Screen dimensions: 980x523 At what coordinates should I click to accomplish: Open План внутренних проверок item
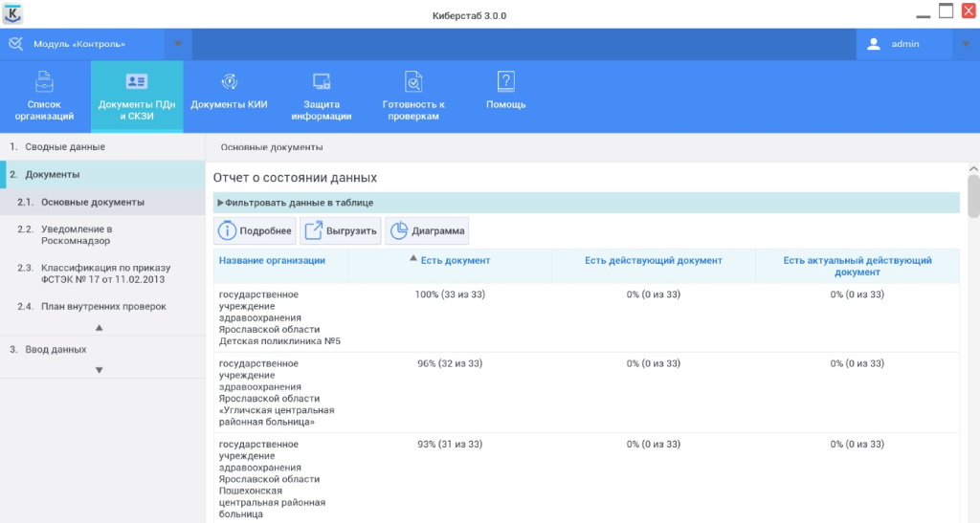point(102,307)
